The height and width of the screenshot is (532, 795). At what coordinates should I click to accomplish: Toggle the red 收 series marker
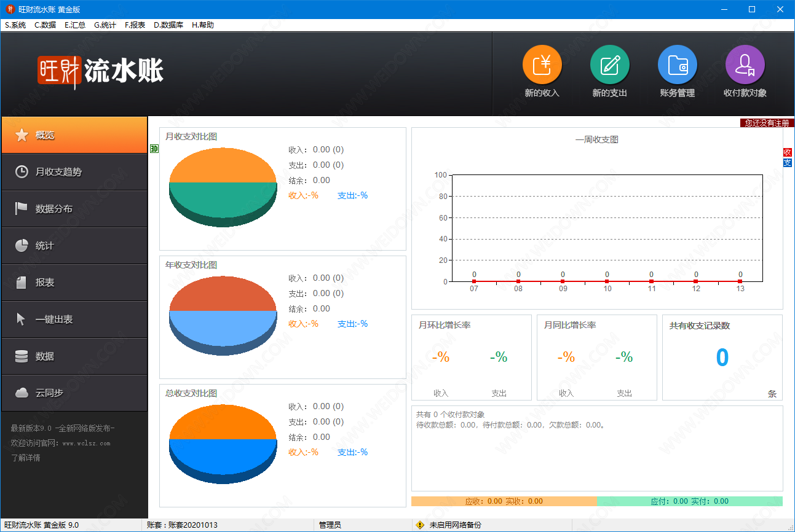(788, 152)
